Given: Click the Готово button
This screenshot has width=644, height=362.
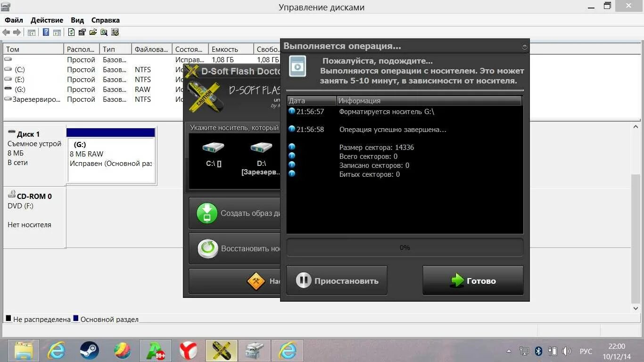Looking at the screenshot, I should point(473,280).
